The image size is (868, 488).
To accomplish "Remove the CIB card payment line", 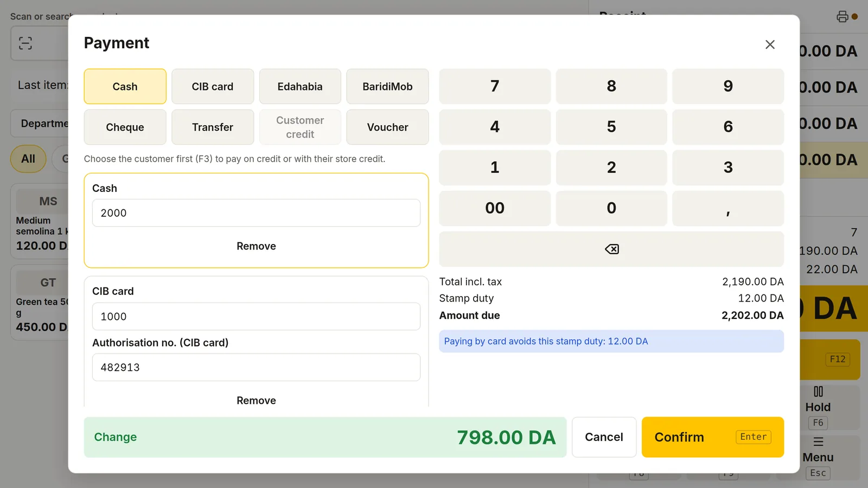I will [x=256, y=400].
